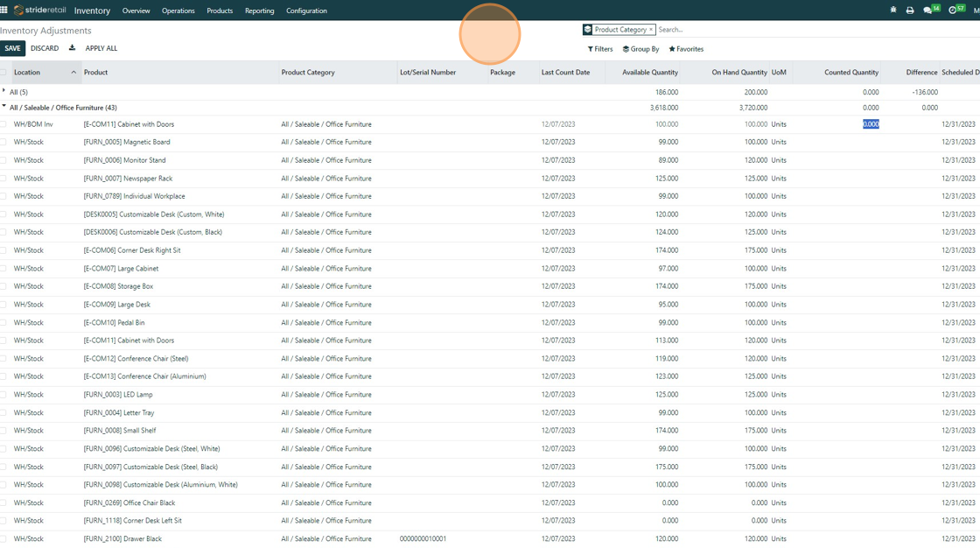Sort by the Package column header

(x=513, y=73)
